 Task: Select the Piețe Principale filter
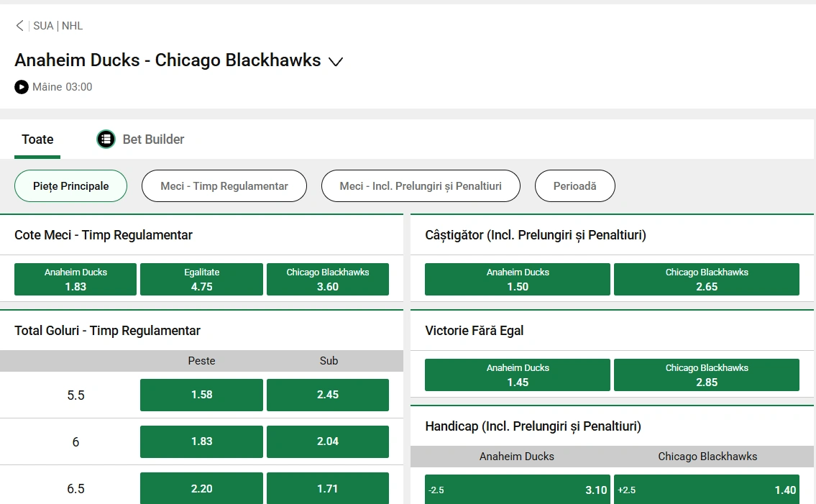pyautogui.click(x=70, y=185)
